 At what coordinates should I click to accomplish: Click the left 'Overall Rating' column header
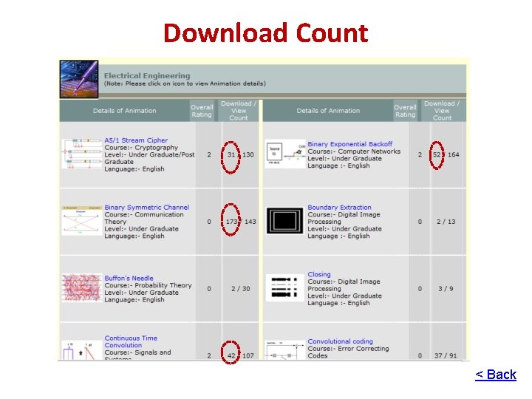[202, 111]
